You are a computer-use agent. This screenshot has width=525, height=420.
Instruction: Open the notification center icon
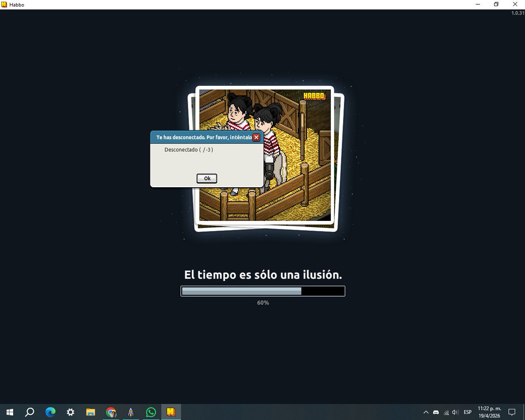pyautogui.click(x=512, y=412)
